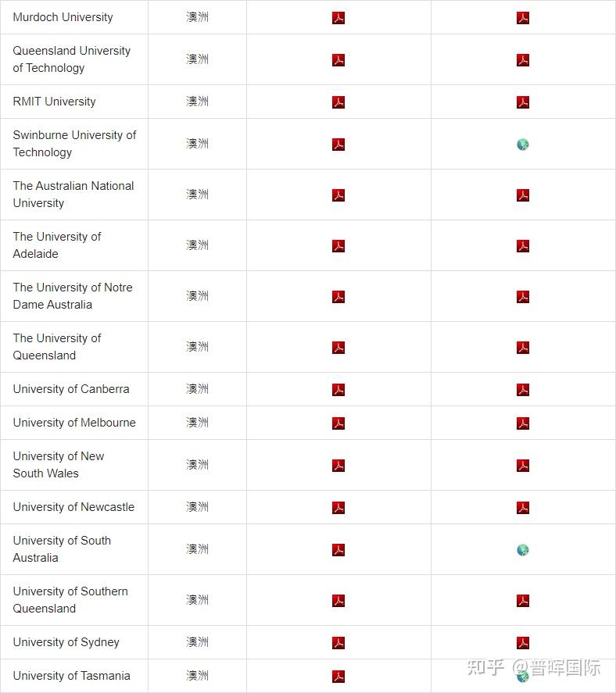Open the right PDF icon for University of Adelaide
Image resolution: width=616 pixels, height=693 pixels.
[x=523, y=246]
